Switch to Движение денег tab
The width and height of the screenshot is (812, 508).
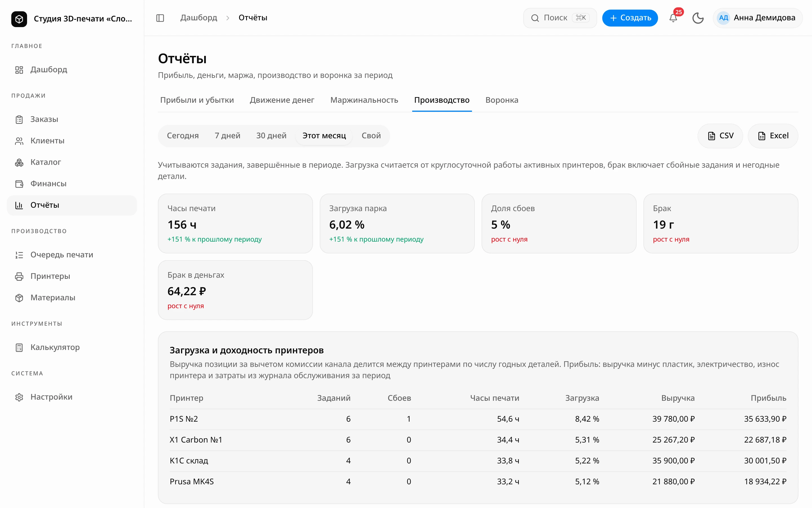282,100
